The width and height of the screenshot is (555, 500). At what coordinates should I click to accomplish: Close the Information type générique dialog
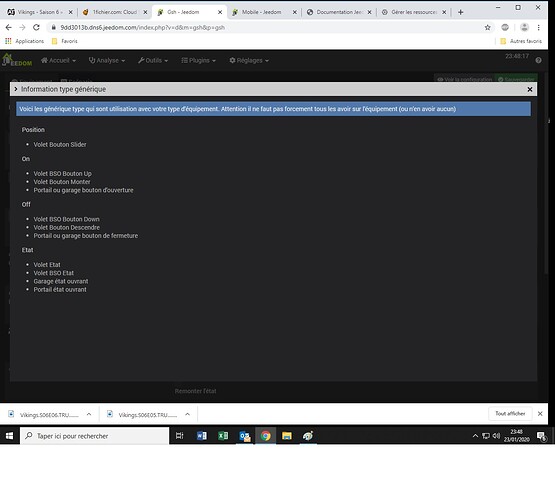(530, 90)
